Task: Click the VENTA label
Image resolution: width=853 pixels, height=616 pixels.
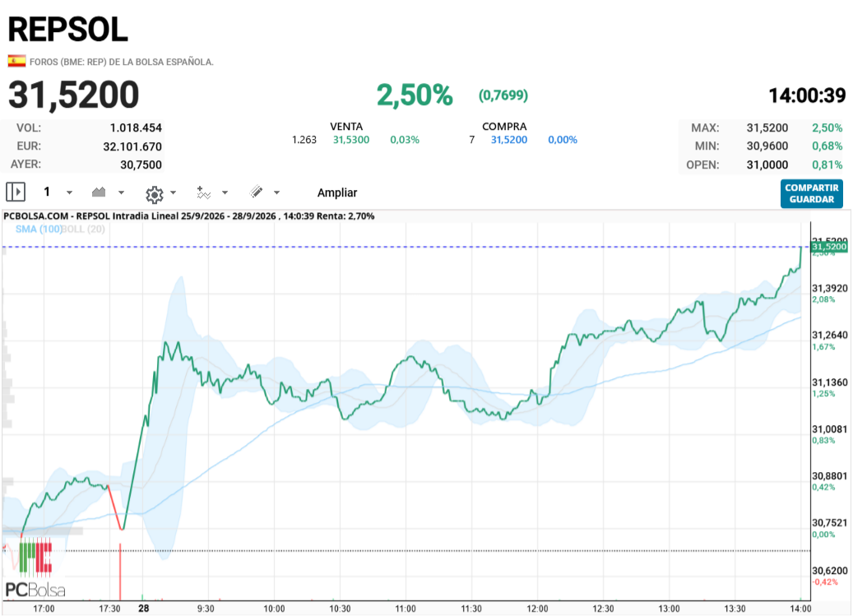Action: tap(346, 126)
